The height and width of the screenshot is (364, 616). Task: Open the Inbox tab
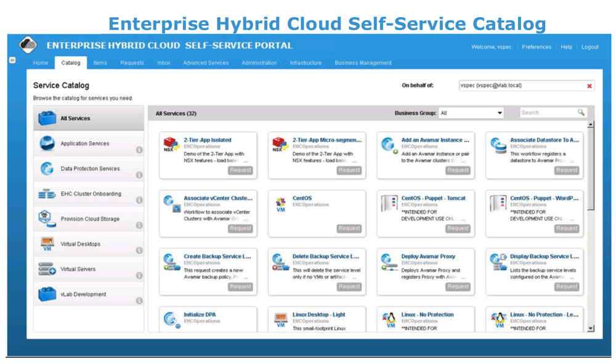163,63
